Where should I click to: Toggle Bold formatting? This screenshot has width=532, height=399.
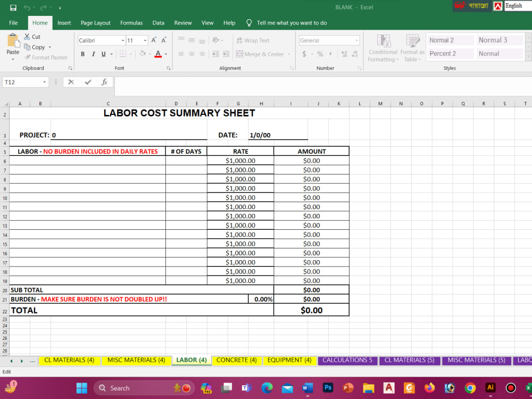[x=82, y=54]
